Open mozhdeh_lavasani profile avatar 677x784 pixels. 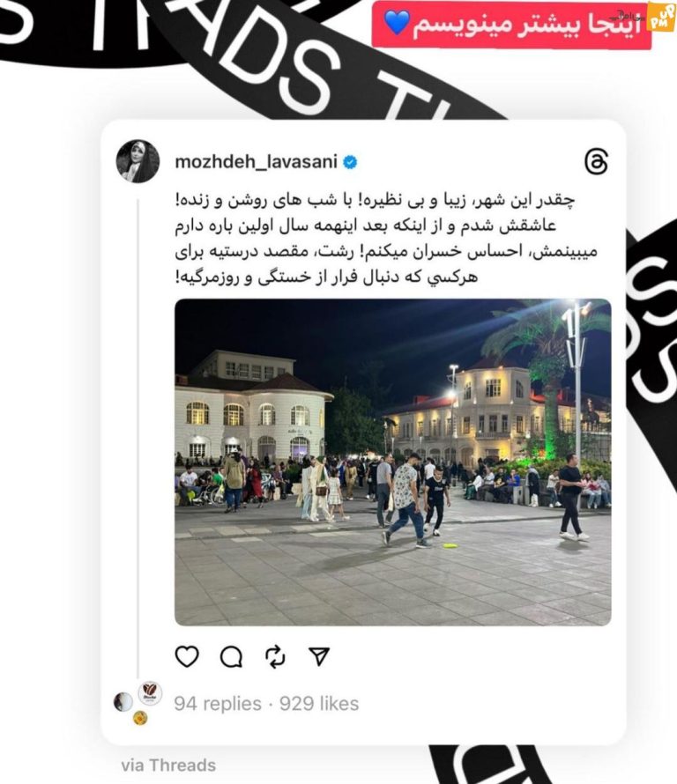pos(138,161)
